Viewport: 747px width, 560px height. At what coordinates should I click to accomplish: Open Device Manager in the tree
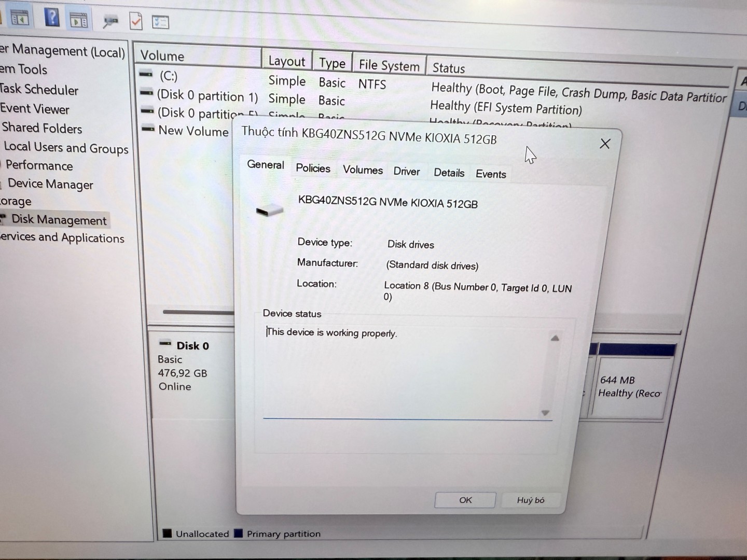point(50,184)
